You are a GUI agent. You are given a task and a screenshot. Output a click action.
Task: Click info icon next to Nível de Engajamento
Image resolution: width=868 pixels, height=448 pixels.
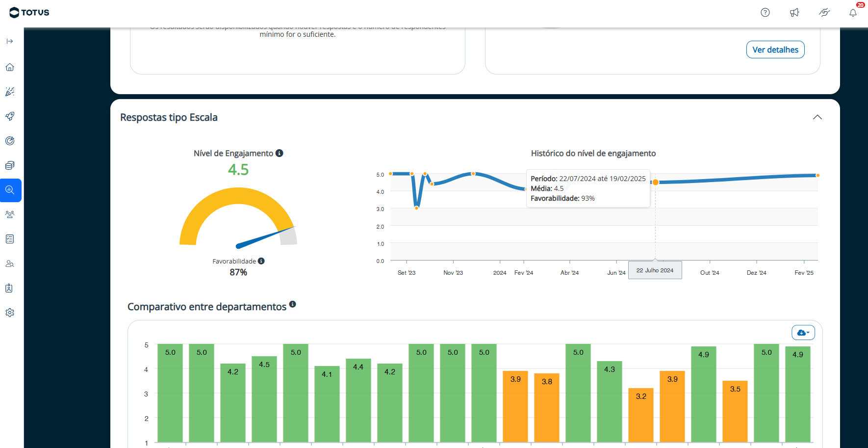(280, 153)
